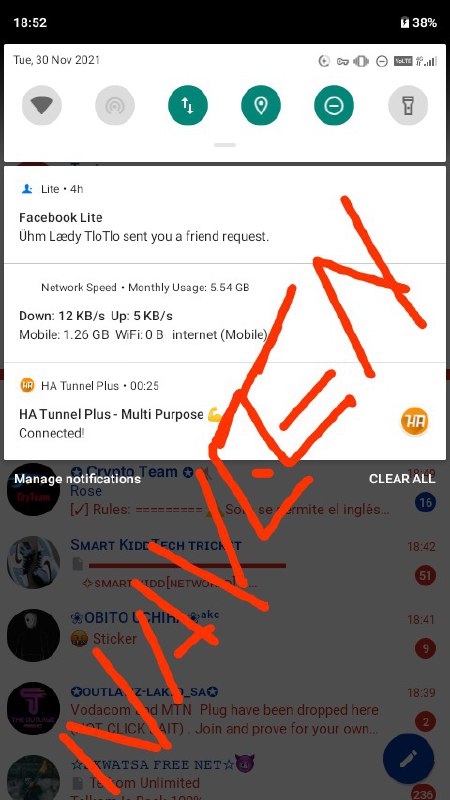The height and width of the screenshot is (800, 450).
Task: Tap the OBITO UCHIHA chat avatar
Action: point(33,635)
